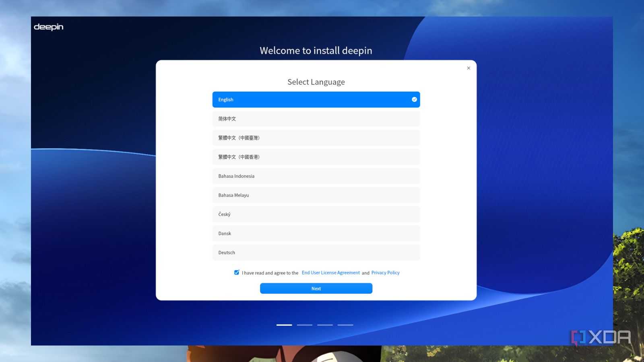Select English language option
644x362 pixels.
click(316, 99)
